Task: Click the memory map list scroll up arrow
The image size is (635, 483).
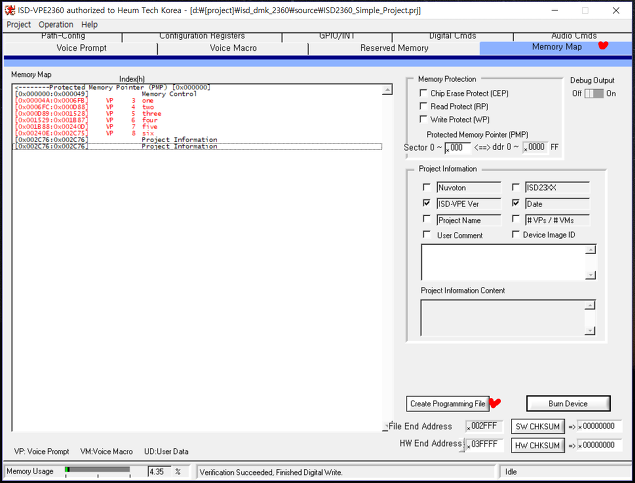Action: [387, 89]
